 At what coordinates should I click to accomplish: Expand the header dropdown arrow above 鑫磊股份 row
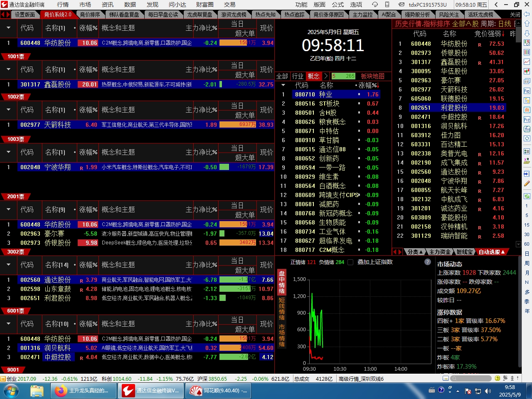pyautogui.click(x=8, y=69)
